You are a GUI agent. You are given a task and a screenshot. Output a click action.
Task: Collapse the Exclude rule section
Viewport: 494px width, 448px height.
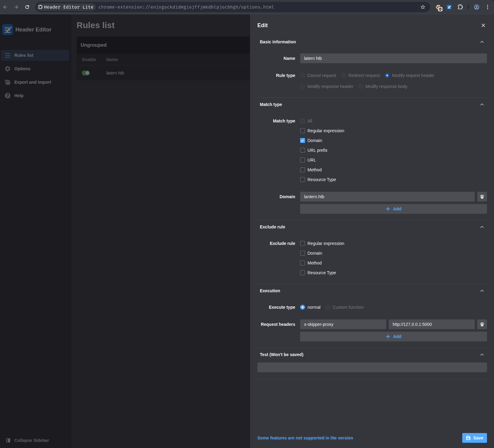pyautogui.click(x=482, y=227)
